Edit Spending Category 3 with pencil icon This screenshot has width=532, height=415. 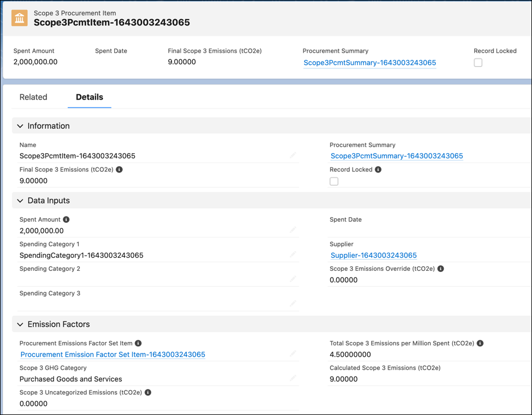point(293,304)
